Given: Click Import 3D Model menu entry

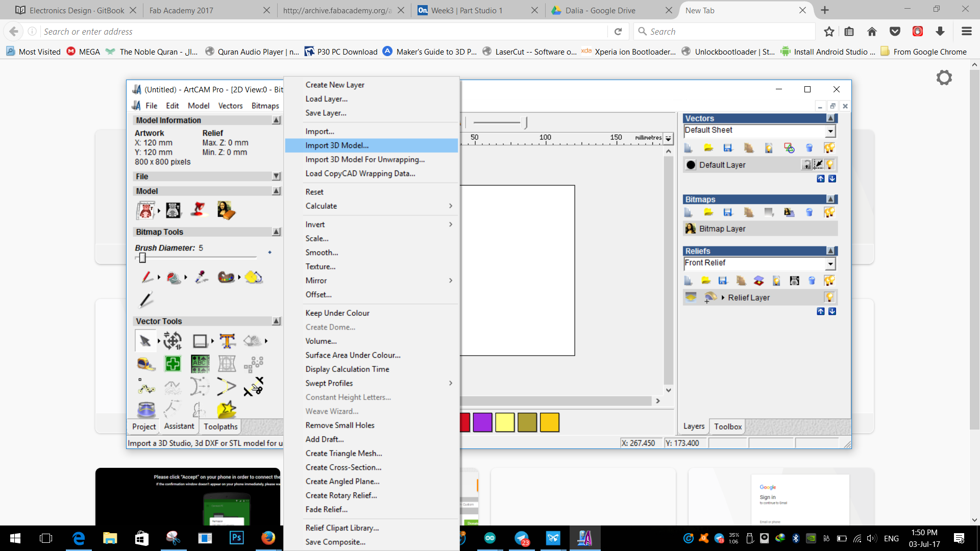Looking at the screenshot, I should point(337,145).
